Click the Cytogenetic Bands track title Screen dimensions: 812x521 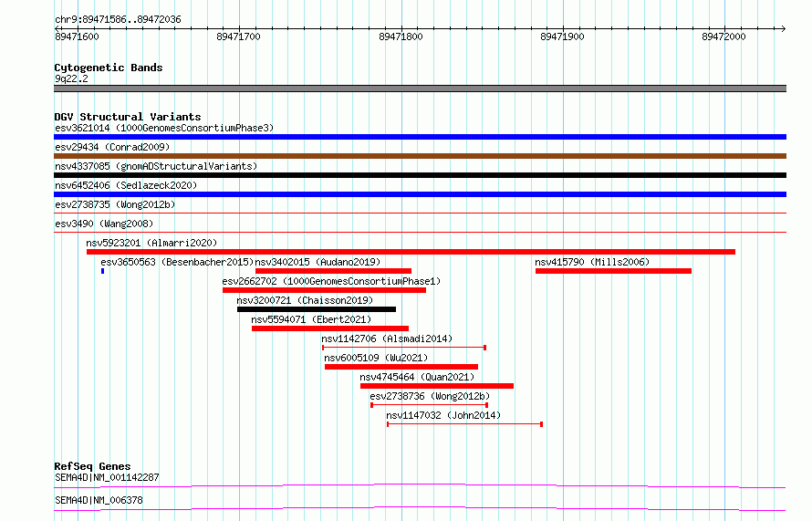coord(109,68)
